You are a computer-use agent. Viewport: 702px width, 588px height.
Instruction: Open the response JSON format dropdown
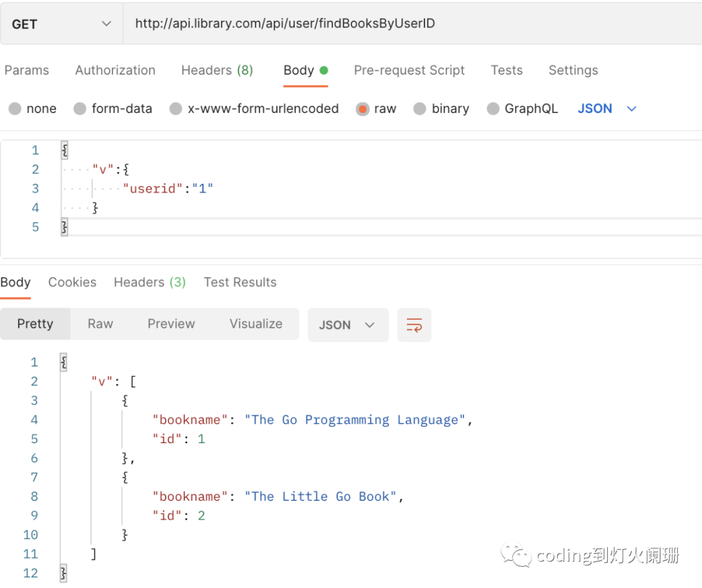tap(348, 325)
